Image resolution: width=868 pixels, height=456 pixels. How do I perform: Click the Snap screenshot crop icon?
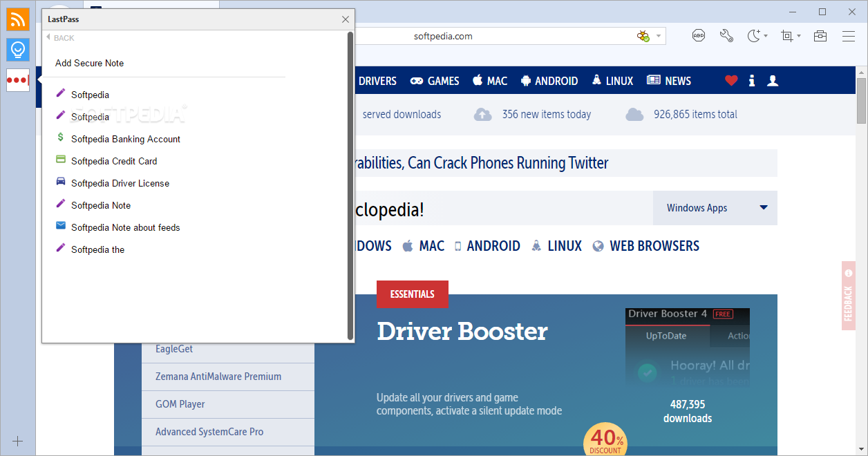787,36
